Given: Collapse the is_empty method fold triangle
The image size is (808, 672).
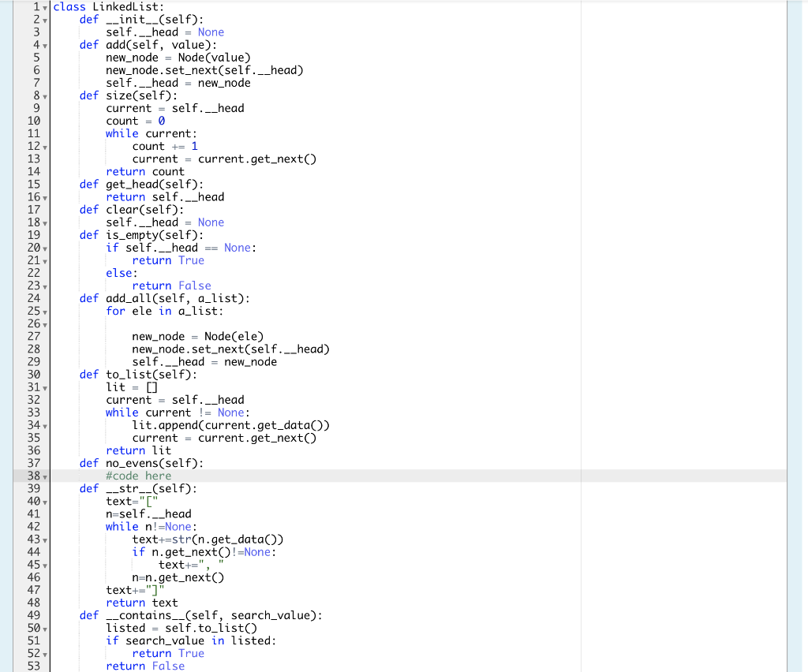Looking at the screenshot, I should pyautogui.click(x=45, y=248).
